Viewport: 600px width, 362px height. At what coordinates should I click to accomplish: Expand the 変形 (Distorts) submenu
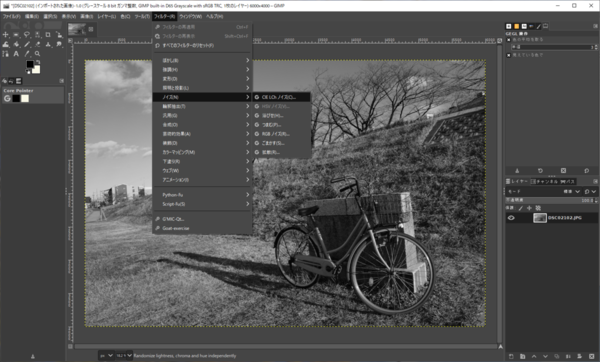click(x=202, y=79)
